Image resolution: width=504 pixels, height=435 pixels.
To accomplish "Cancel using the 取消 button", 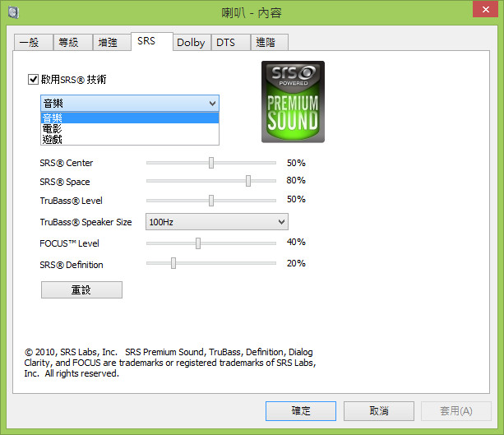I will 379,411.
